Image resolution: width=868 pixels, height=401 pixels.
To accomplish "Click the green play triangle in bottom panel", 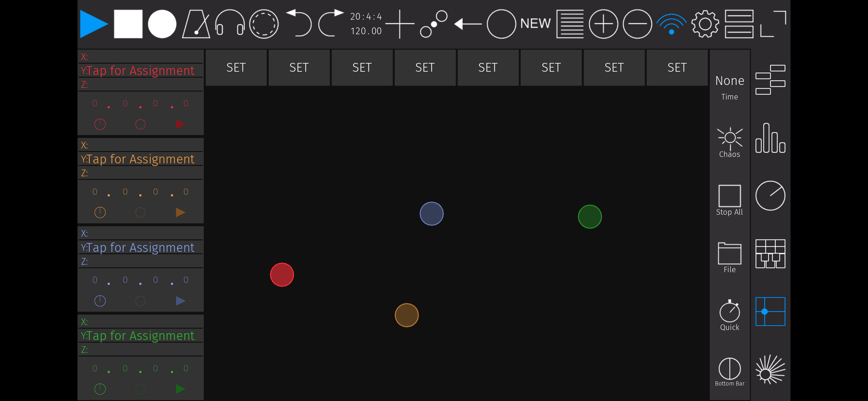I will coord(180,389).
